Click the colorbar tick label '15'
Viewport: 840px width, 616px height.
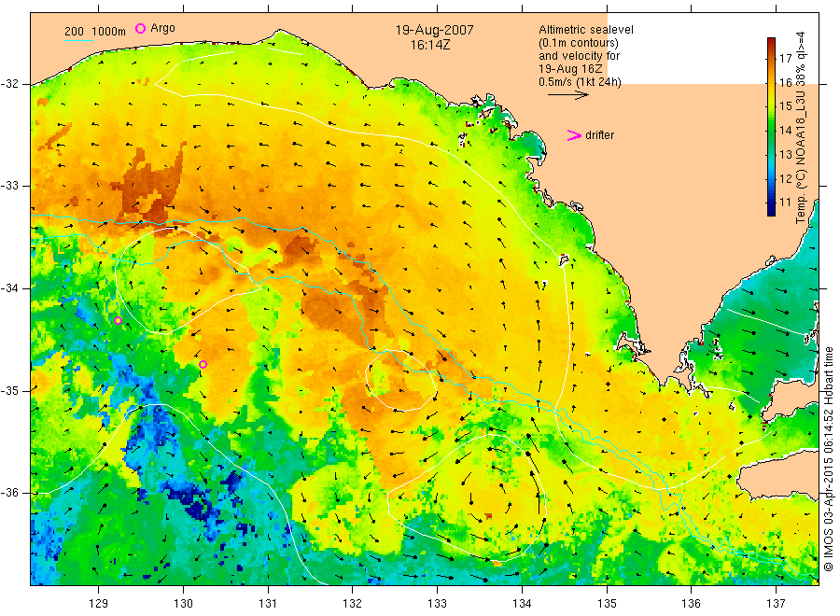785,106
